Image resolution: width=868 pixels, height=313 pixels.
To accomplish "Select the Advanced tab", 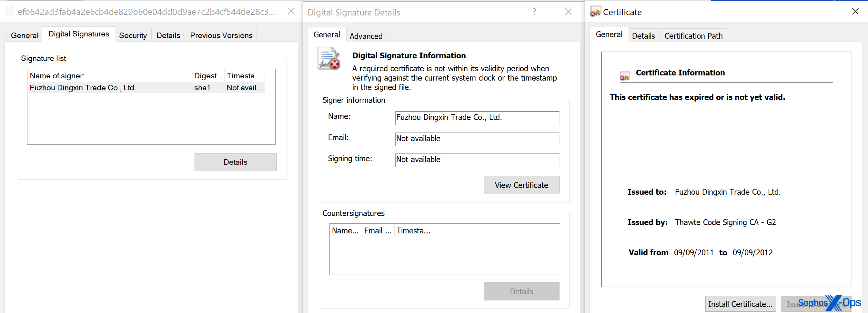I will [x=366, y=36].
